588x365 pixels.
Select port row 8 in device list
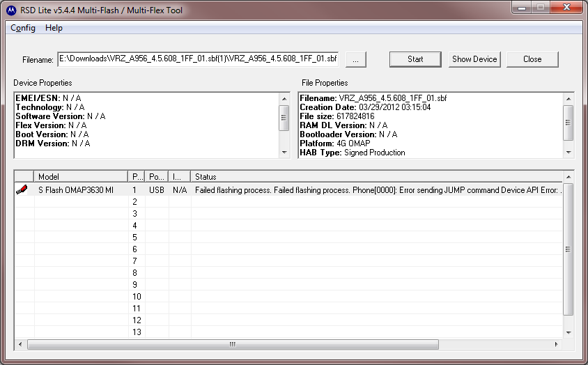click(288, 273)
